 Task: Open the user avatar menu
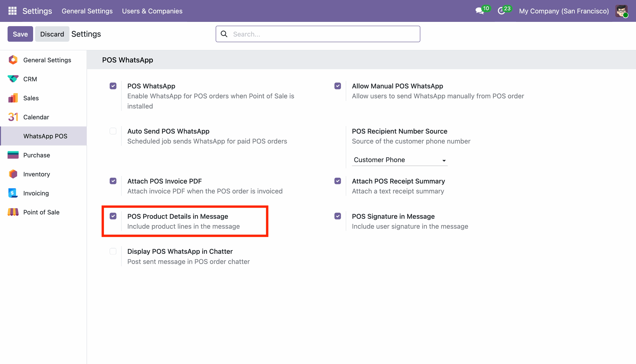coord(622,11)
